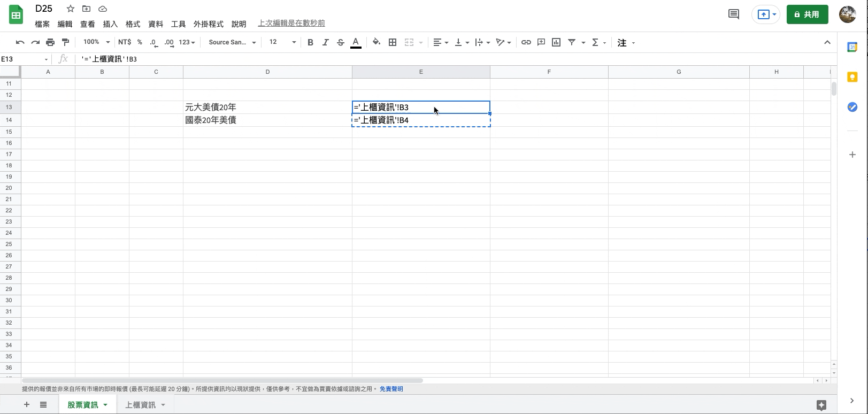The height and width of the screenshot is (414, 868).
Task: Format as NT$ currency
Action: pyautogui.click(x=125, y=42)
